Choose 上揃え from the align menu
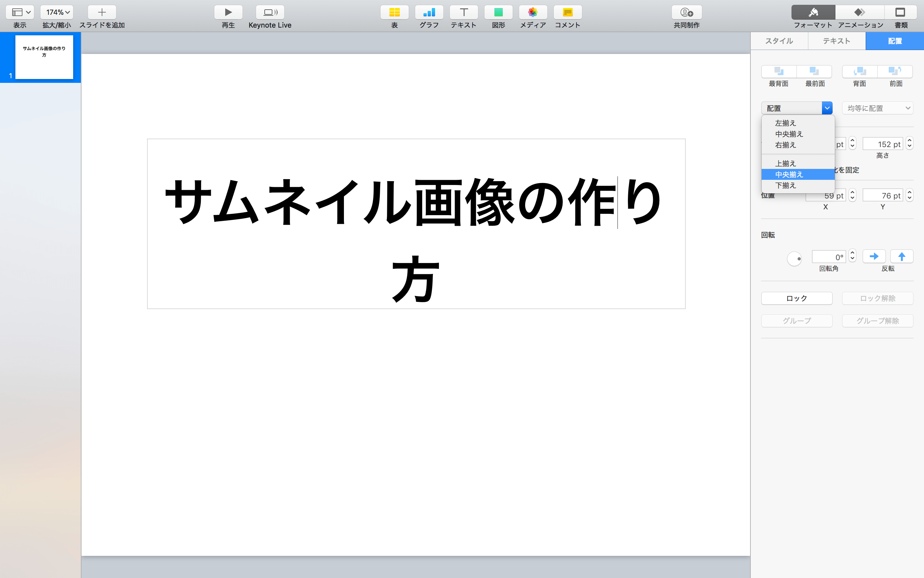Image resolution: width=924 pixels, height=578 pixels. [798, 164]
